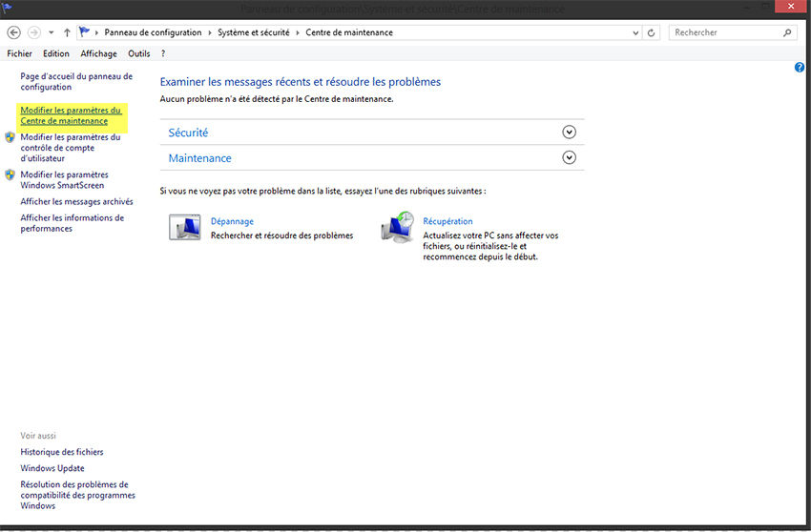811x532 pixels.
Task: Open Windows SmartScreen settings link
Action: (64, 180)
